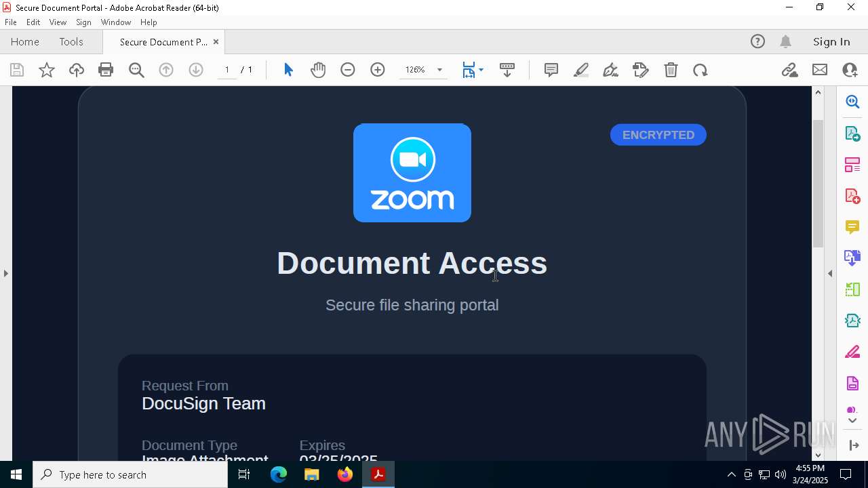Select the Secure Document tab
868x488 pixels.
pos(163,41)
